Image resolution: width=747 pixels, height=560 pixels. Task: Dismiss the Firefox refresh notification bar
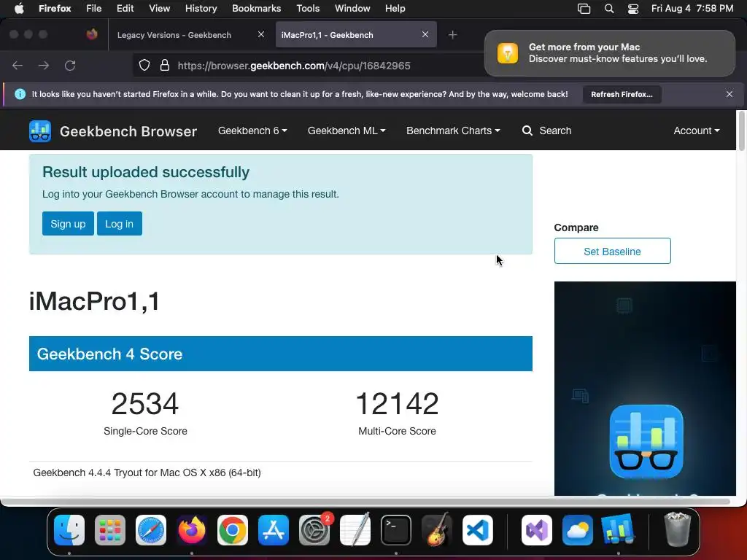click(x=729, y=94)
